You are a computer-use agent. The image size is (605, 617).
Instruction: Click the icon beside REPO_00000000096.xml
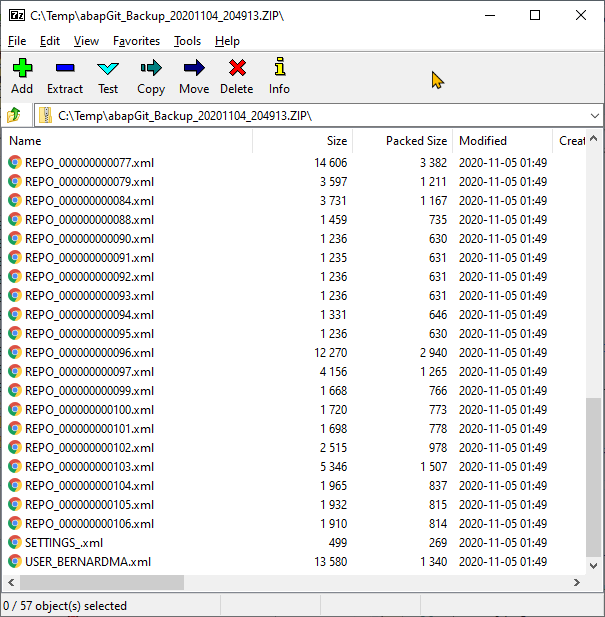(15, 353)
